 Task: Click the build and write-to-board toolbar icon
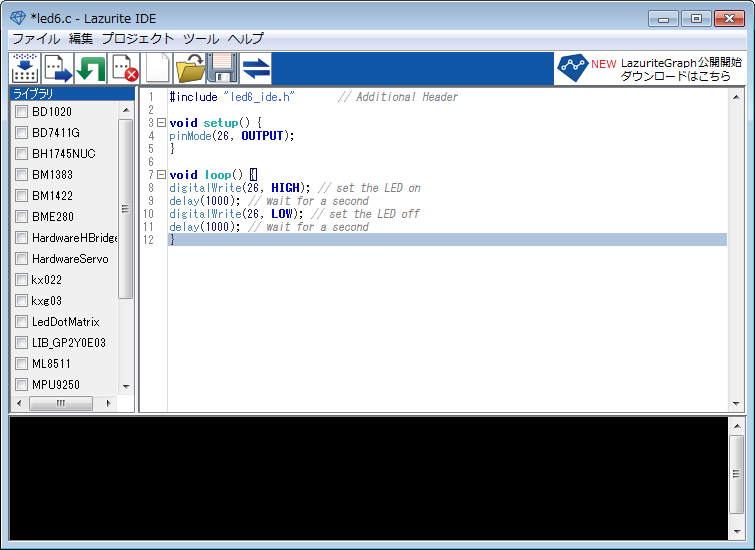click(x=25, y=68)
